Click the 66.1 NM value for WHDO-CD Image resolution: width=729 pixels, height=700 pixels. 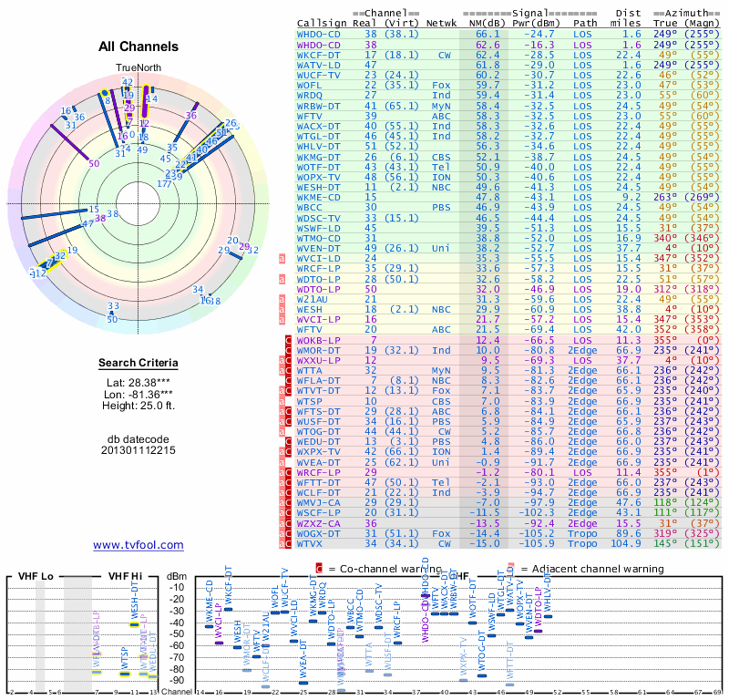click(x=488, y=35)
